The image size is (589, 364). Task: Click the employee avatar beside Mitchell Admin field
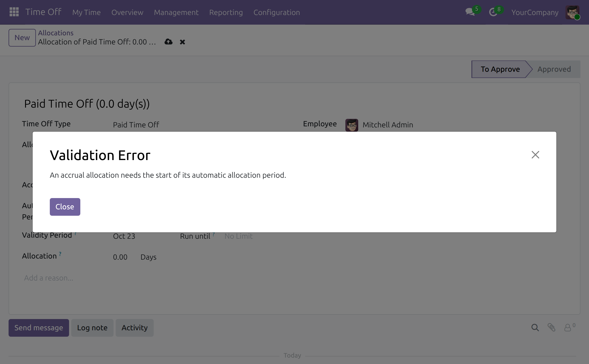coord(352,125)
